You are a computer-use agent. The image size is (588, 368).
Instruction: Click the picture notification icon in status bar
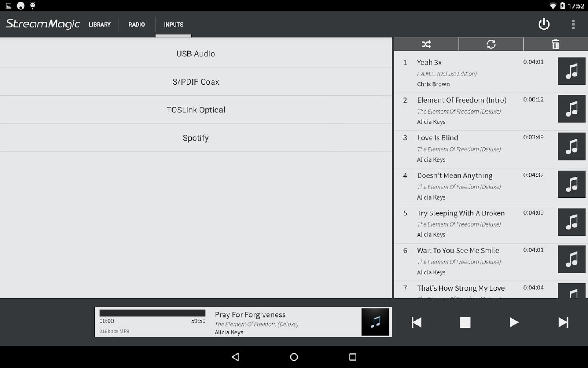9,6
